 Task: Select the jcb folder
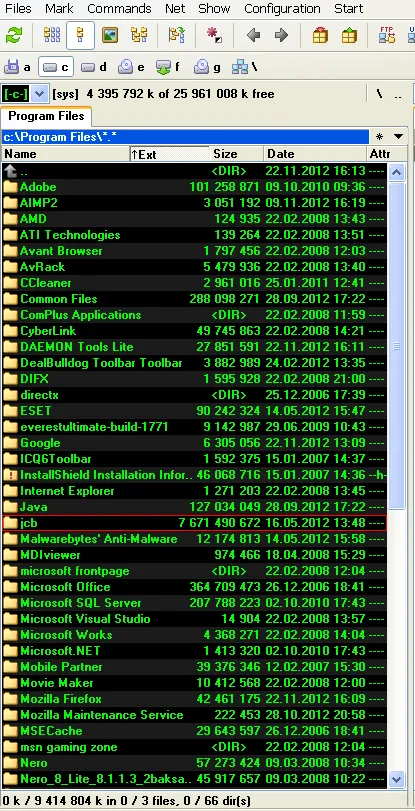pos(194,523)
